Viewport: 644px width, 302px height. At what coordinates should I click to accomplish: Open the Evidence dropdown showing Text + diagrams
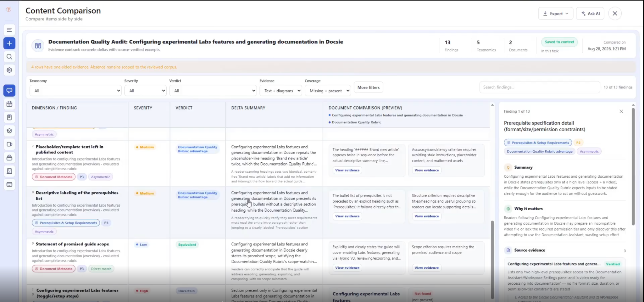281,91
